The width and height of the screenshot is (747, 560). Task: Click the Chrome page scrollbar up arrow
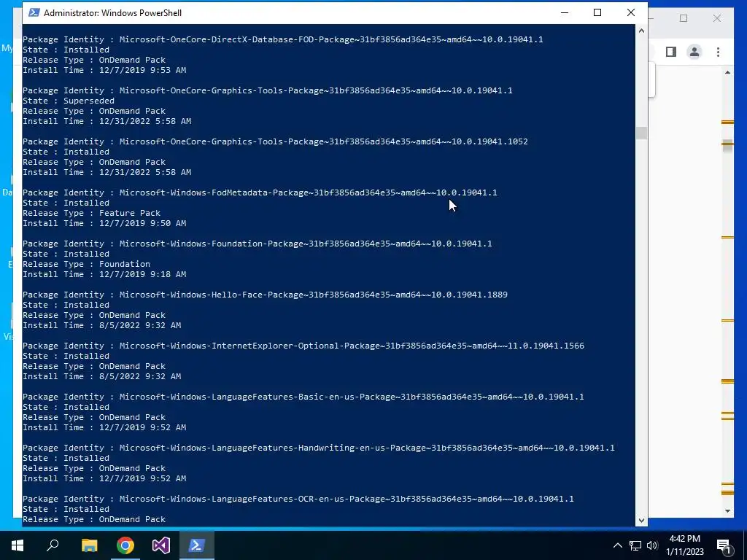point(727,72)
